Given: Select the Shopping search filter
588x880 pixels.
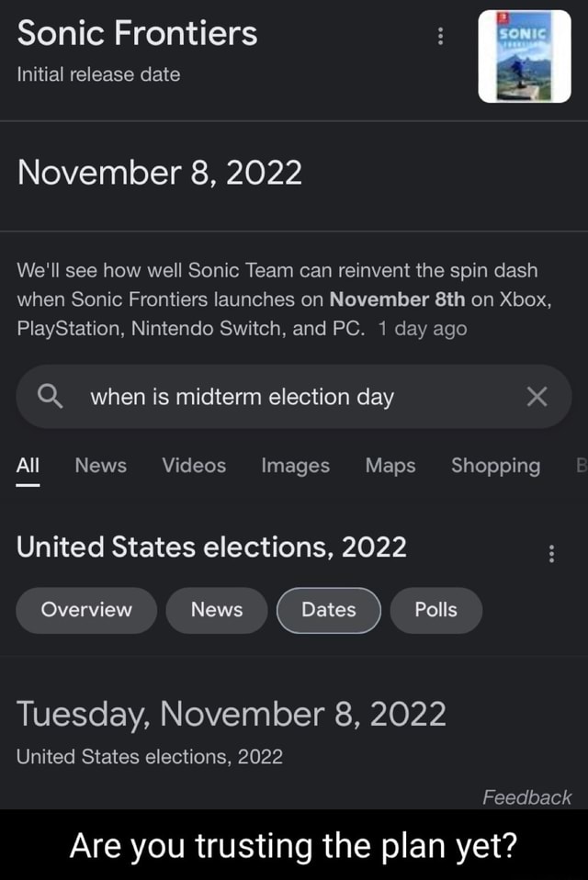Looking at the screenshot, I should tap(495, 467).
